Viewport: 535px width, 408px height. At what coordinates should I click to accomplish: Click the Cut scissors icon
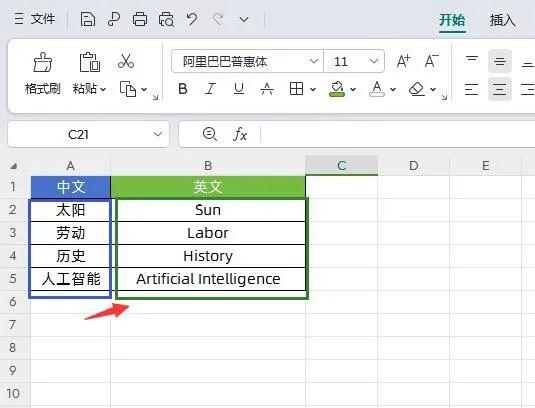(x=126, y=62)
